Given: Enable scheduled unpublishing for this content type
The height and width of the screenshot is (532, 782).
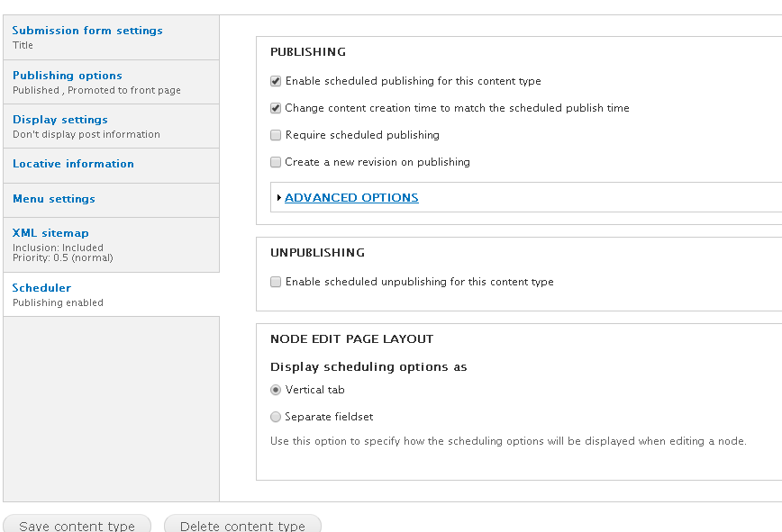Looking at the screenshot, I should pos(276,282).
